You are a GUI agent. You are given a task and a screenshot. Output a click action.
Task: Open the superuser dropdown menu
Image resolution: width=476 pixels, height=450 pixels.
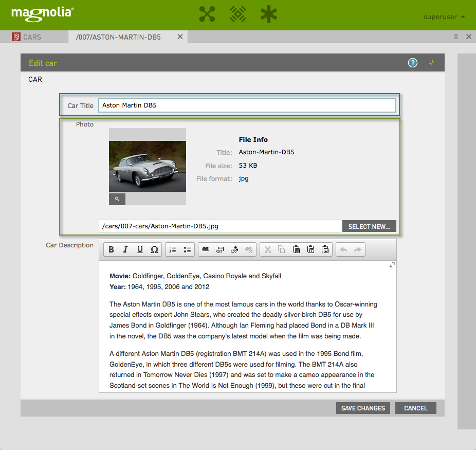point(444,17)
